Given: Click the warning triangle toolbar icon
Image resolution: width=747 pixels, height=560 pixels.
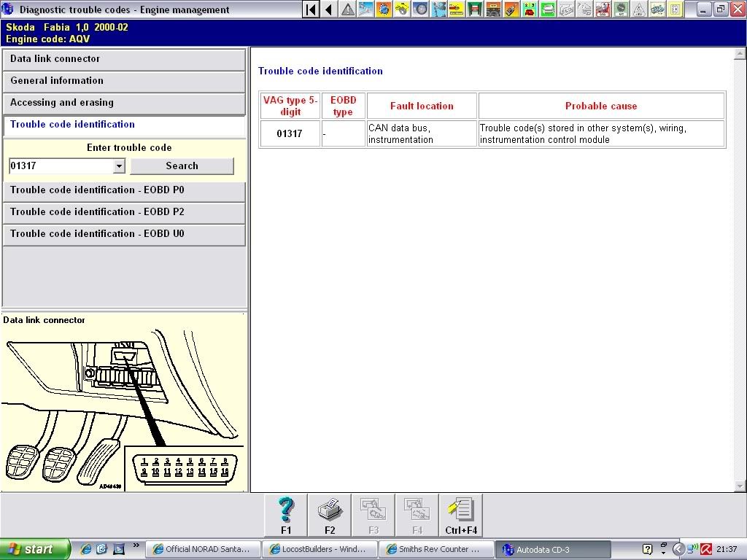Looking at the screenshot, I should pyautogui.click(x=348, y=9).
